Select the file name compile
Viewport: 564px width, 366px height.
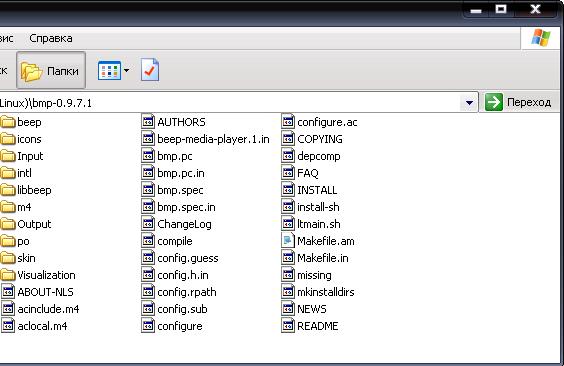point(174,241)
